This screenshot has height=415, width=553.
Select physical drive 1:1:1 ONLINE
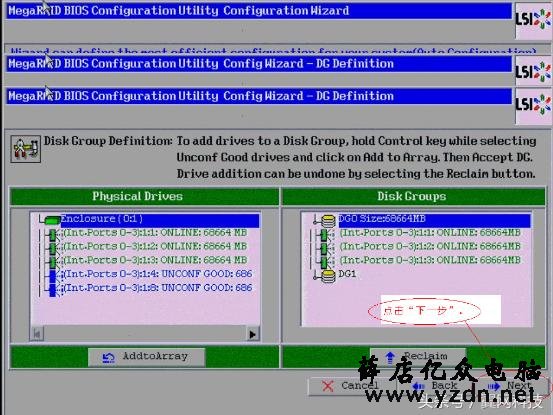tap(155, 233)
